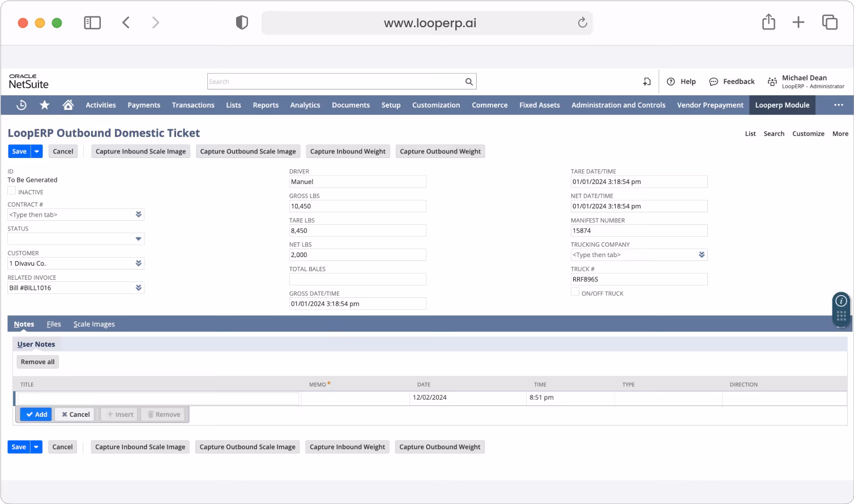Click the TARE DATE/TIME field

pyautogui.click(x=639, y=182)
